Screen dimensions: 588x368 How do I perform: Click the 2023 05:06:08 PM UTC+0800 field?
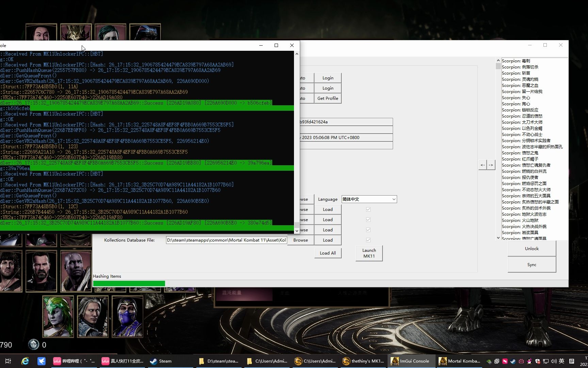coord(346,137)
